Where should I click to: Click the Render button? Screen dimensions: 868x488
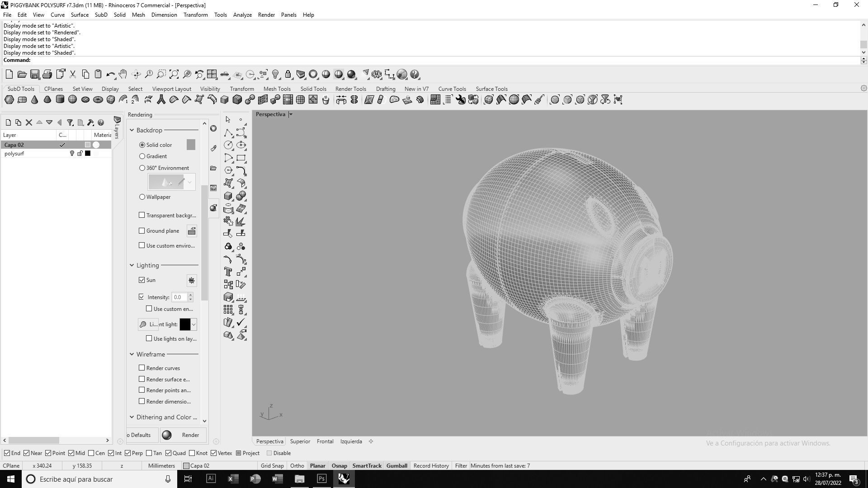pos(183,435)
